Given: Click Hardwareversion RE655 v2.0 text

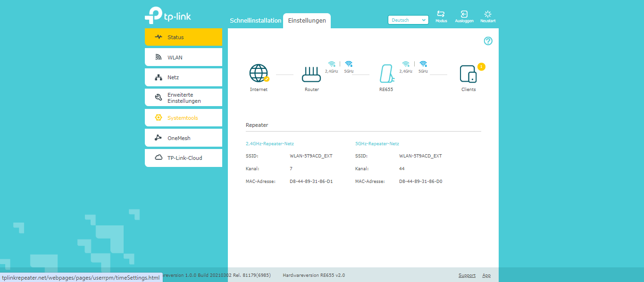Looking at the screenshot, I should point(314,275).
